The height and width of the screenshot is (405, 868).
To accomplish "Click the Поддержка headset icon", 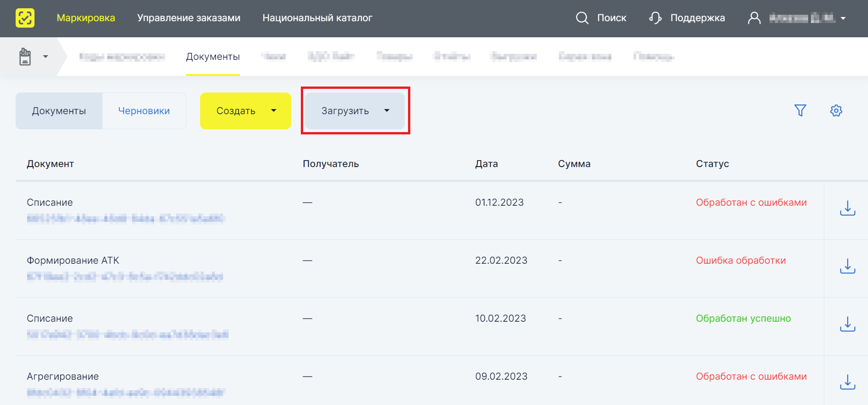I will tap(655, 18).
